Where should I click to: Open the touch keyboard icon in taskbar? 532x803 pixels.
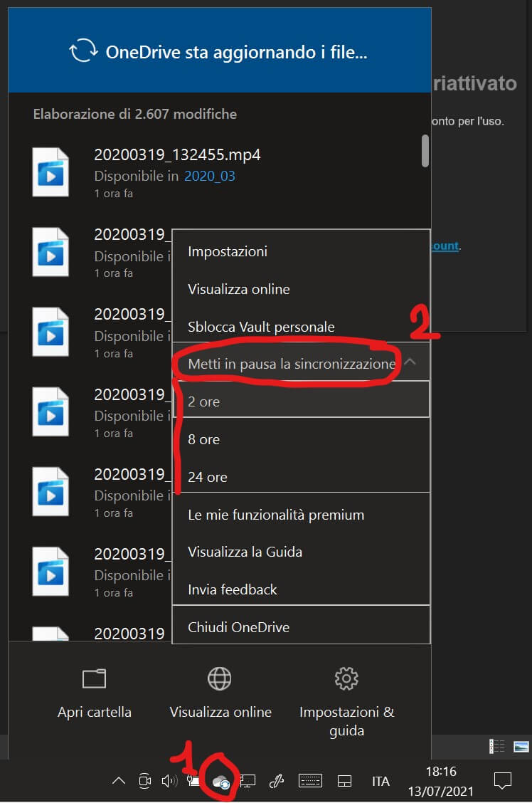(310, 781)
